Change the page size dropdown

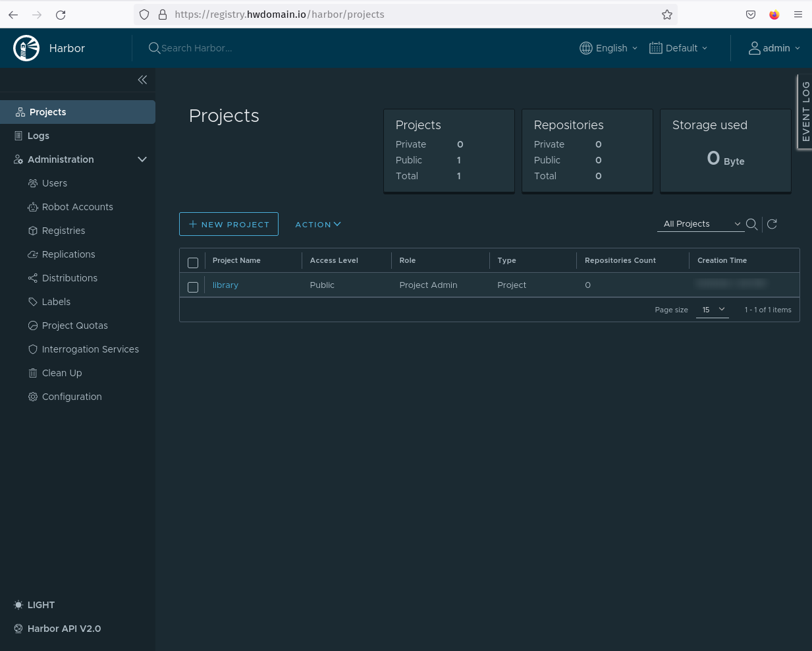(x=713, y=310)
